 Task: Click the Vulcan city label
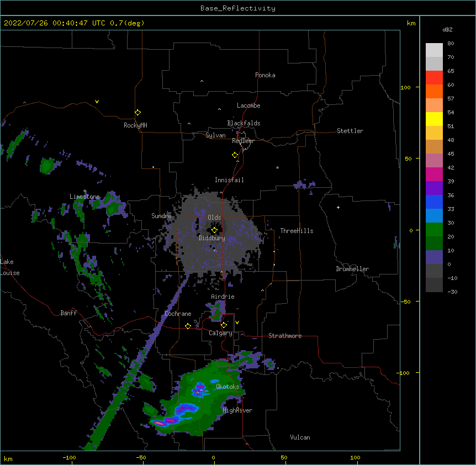point(300,437)
